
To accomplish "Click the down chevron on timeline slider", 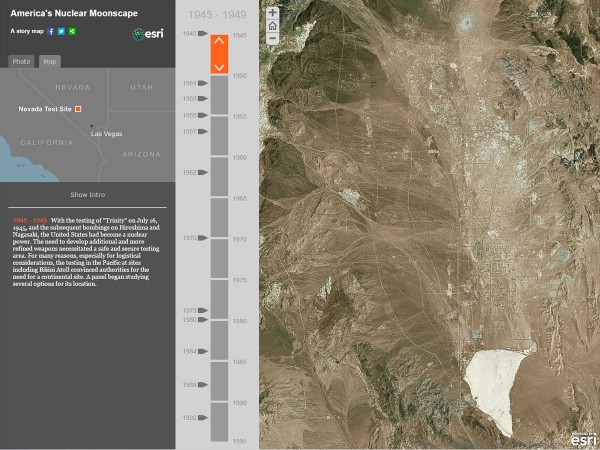I will click(219, 66).
